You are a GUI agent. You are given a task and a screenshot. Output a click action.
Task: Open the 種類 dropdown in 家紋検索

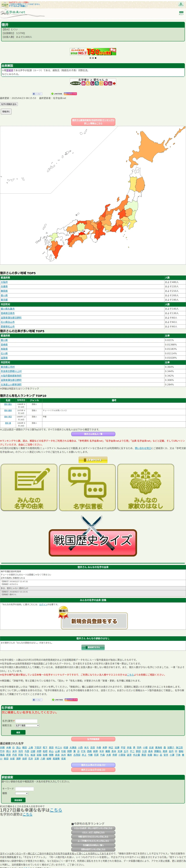(22, 793)
